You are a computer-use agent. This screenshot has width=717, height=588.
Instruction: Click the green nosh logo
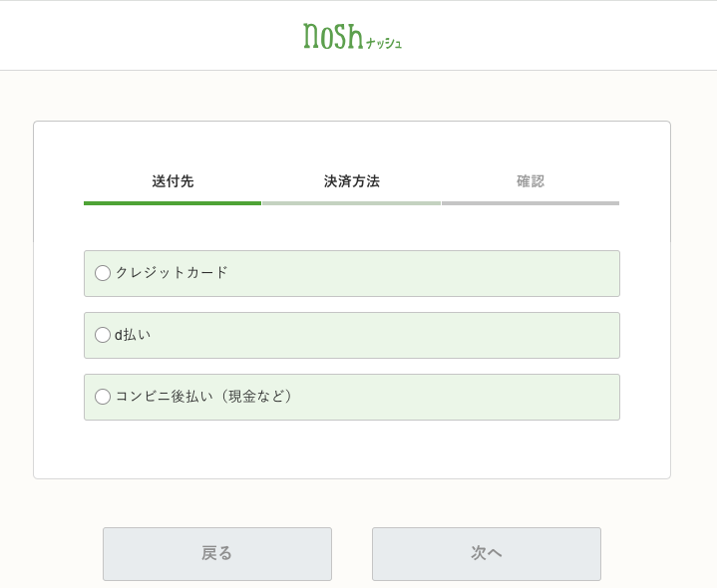coord(333,36)
